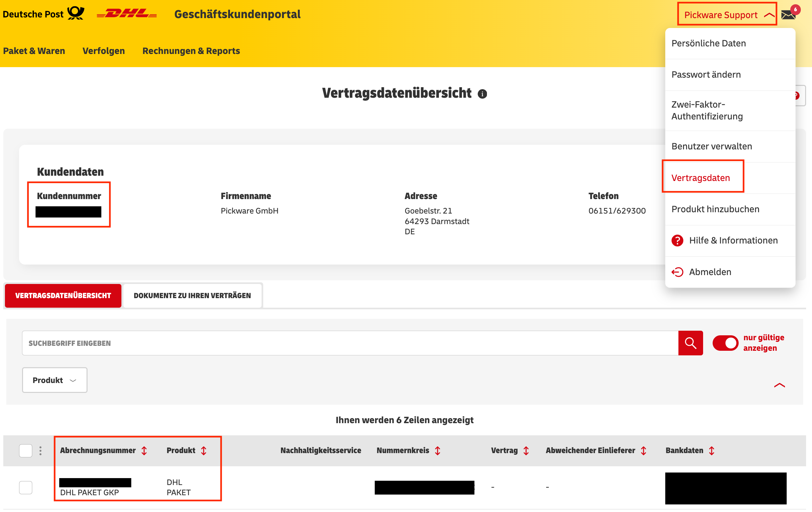Open the Produkt filter dropdown

point(54,380)
